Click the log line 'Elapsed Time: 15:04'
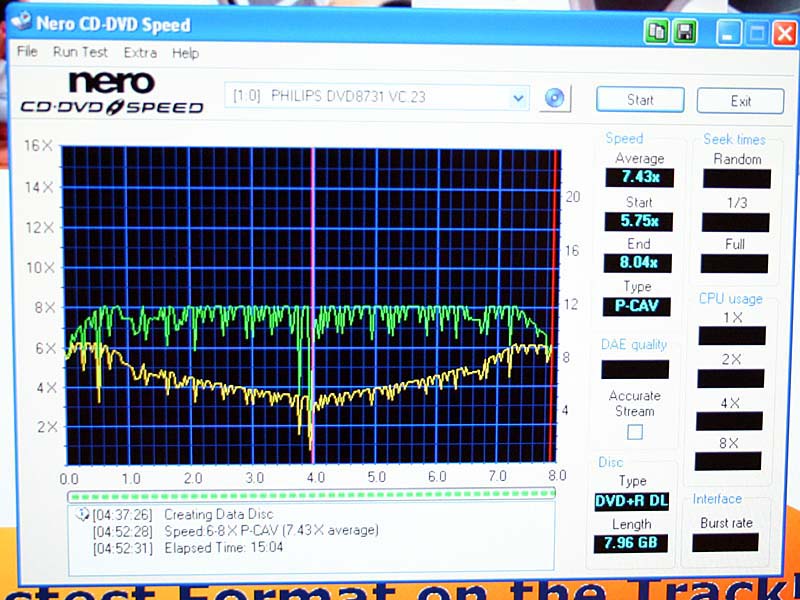 (223, 547)
